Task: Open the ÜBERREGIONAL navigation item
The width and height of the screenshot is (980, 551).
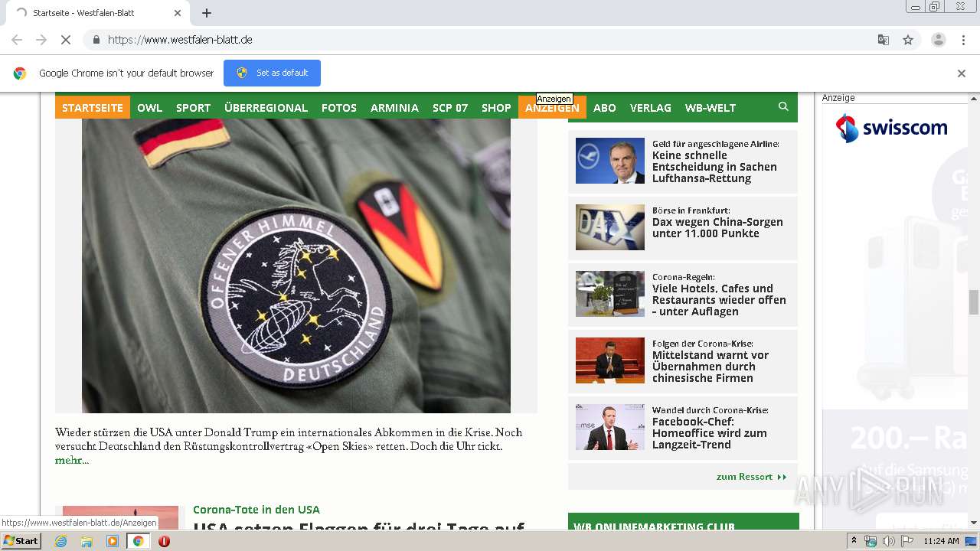Action: point(266,108)
